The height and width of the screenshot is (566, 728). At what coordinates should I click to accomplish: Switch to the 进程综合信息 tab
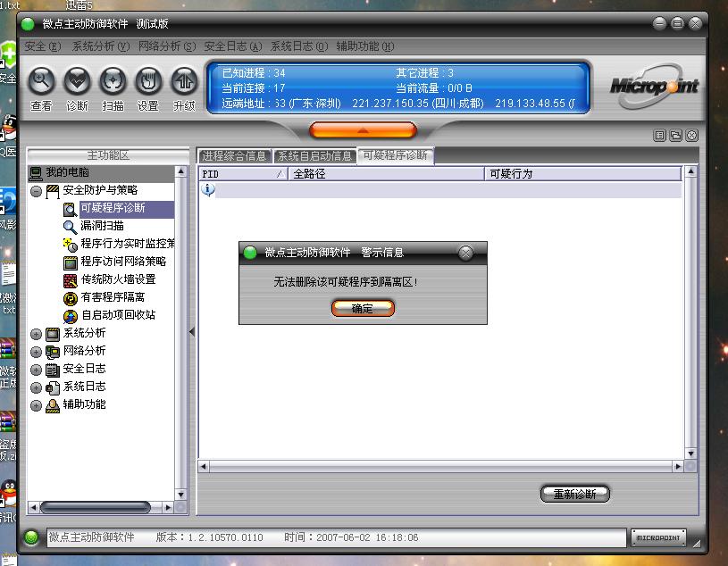point(234,156)
